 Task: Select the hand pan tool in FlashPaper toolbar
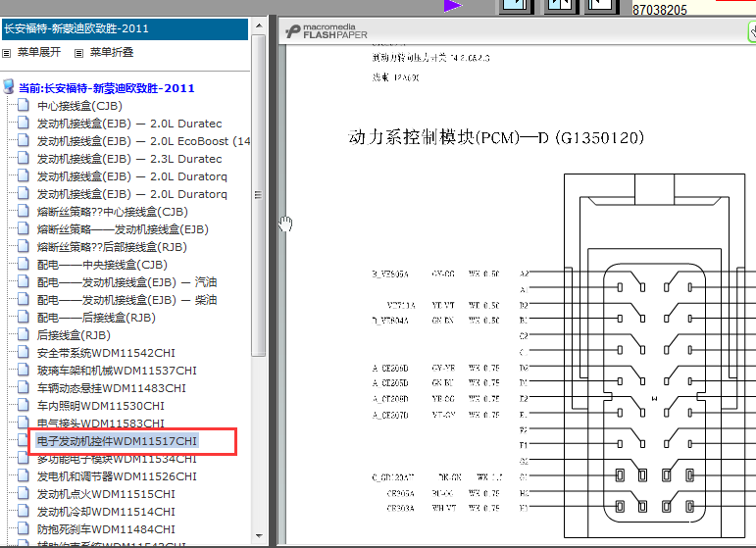point(752,31)
